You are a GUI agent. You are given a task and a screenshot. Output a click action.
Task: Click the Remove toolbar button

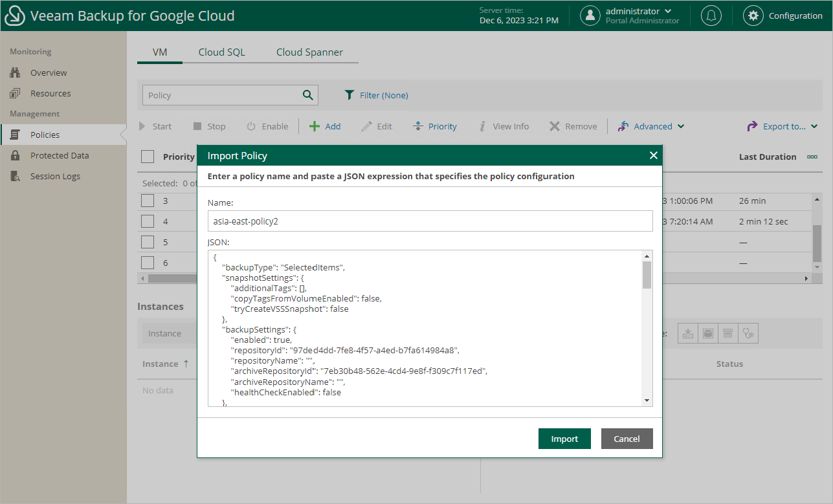(573, 126)
